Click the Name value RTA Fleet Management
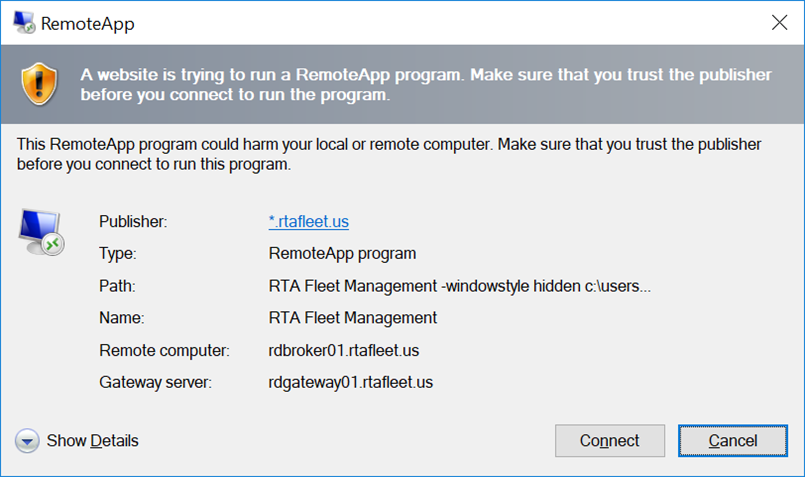 pos(352,318)
